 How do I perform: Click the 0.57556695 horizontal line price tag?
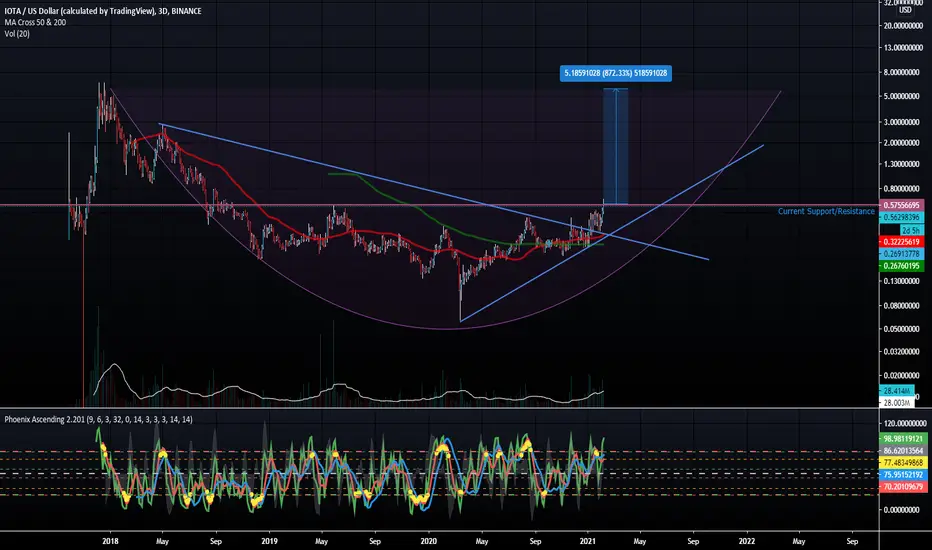click(x=902, y=205)
